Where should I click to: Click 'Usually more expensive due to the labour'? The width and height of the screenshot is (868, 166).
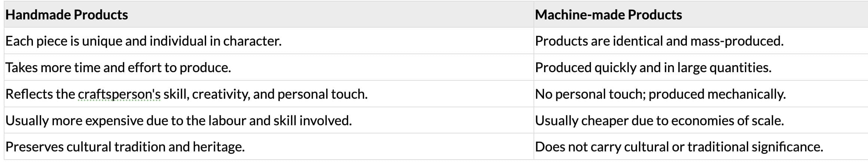(178, 121)
